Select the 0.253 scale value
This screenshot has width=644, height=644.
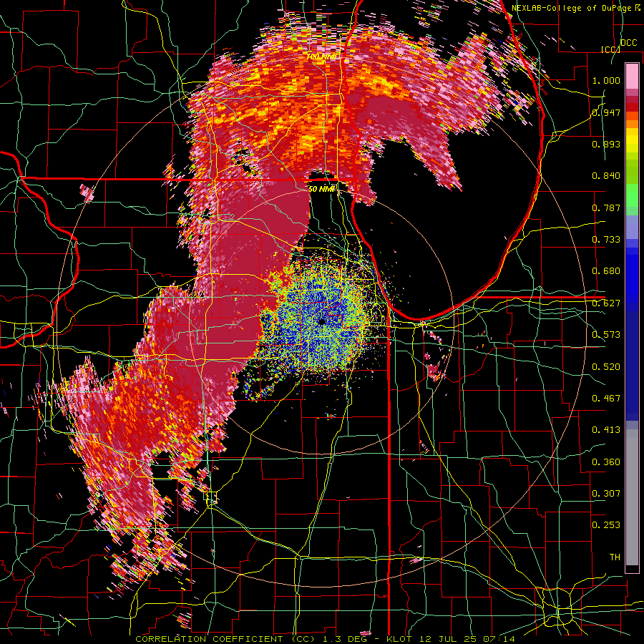606,525
